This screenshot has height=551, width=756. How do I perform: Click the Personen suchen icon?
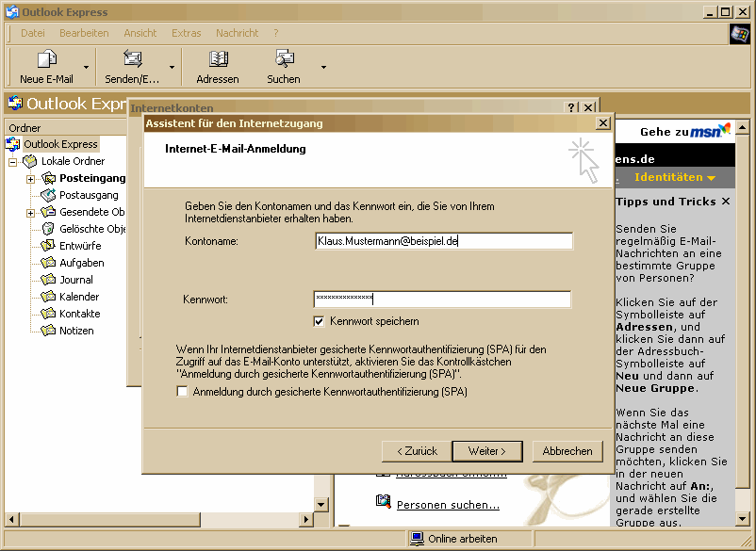point(384,501)
